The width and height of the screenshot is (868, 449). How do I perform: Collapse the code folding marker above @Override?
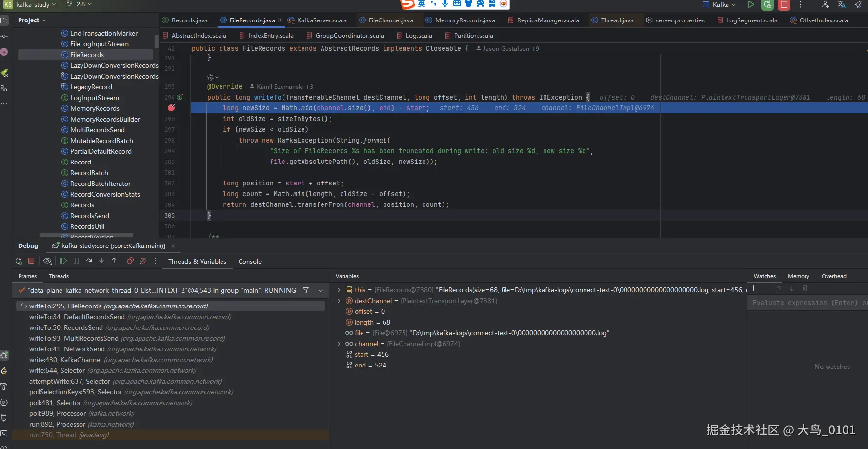[213, 77]
